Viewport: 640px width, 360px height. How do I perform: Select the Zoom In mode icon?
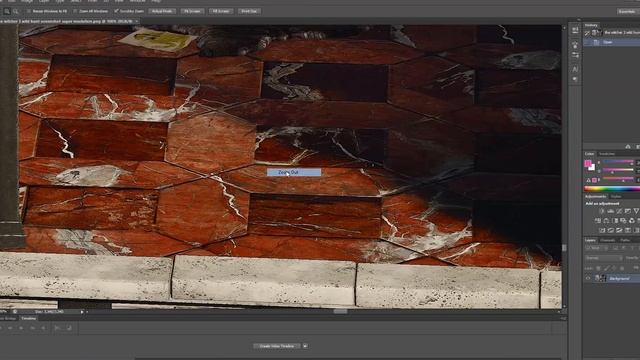[x=7, y=11]
